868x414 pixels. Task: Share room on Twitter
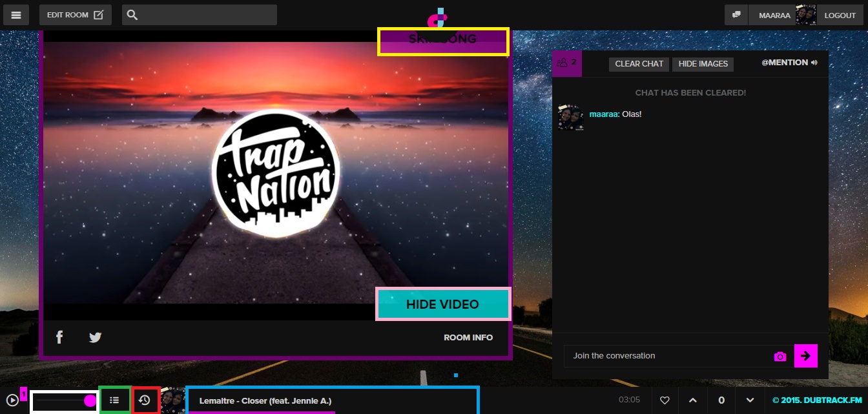coord(95,337)
